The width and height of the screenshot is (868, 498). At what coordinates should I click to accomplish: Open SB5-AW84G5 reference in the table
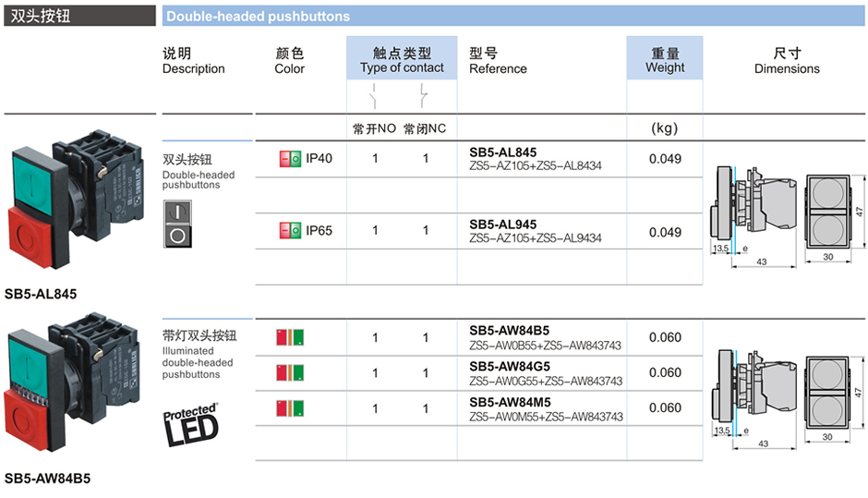tap(509, 367)
